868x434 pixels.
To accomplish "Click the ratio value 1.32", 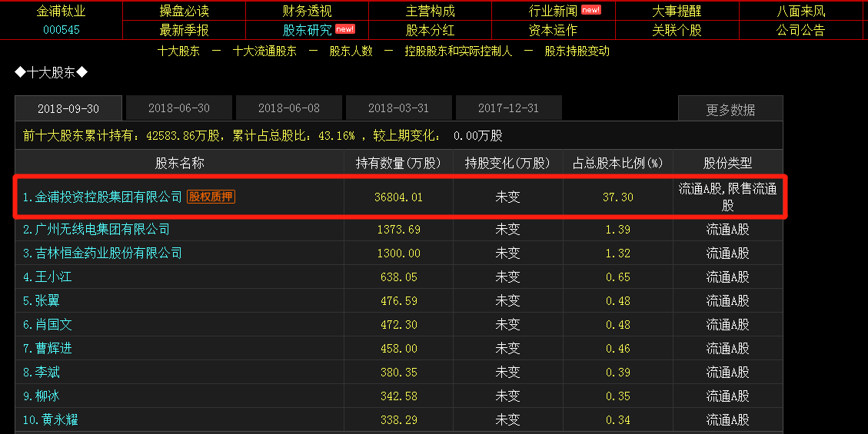I will [x=618, y=253].
